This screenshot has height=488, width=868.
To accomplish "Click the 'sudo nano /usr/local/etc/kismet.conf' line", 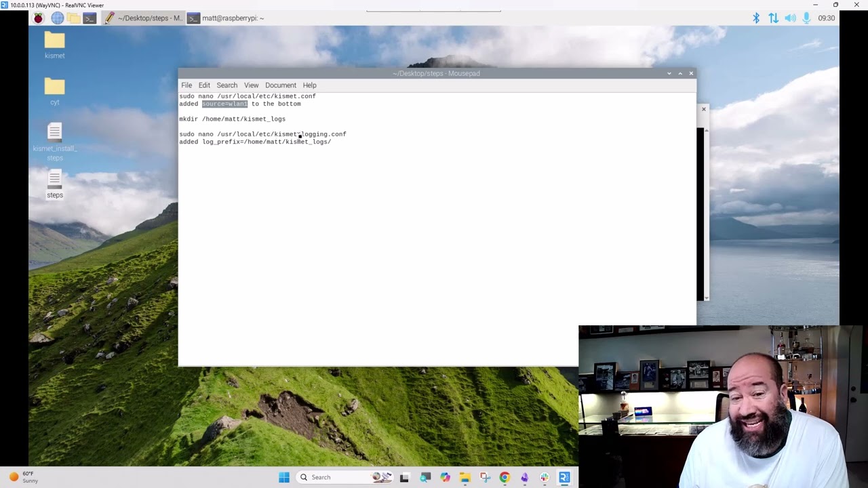I will (248, 96).
